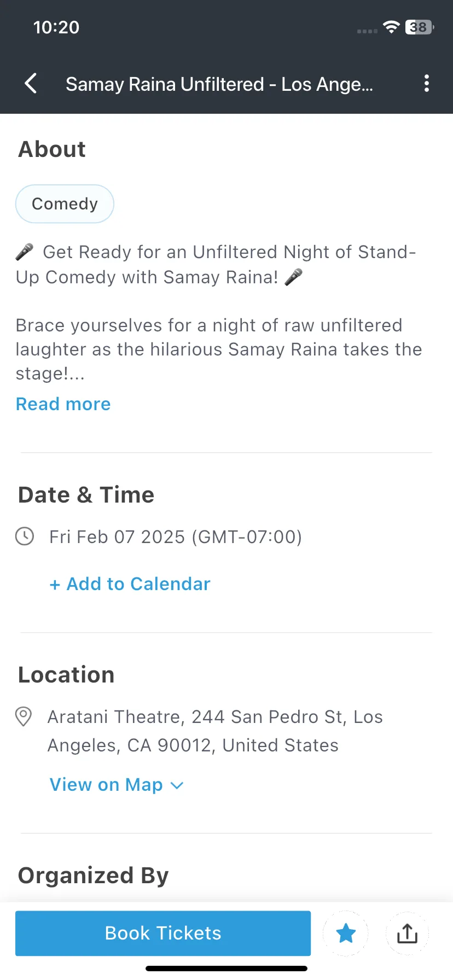Expand description with Read more
Viewport: 453px width, 980px height.
click(63, 404)
